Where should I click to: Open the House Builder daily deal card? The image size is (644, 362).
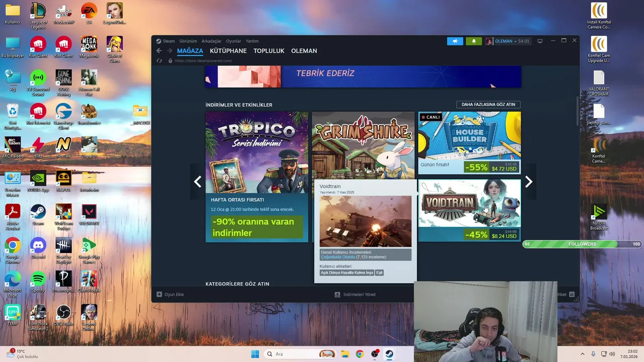(469, 143)
